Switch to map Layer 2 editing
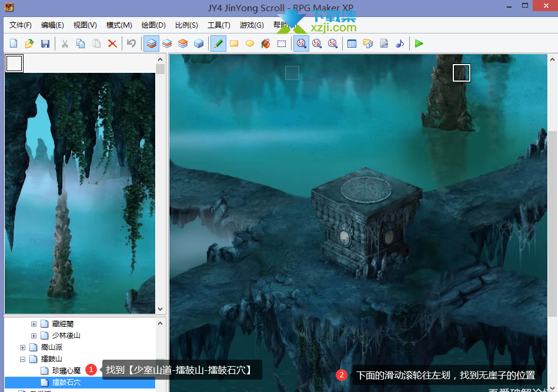Image resolution: width=558 pixels, height=392 pixels. pyautogui.click(x=167, y=43)
